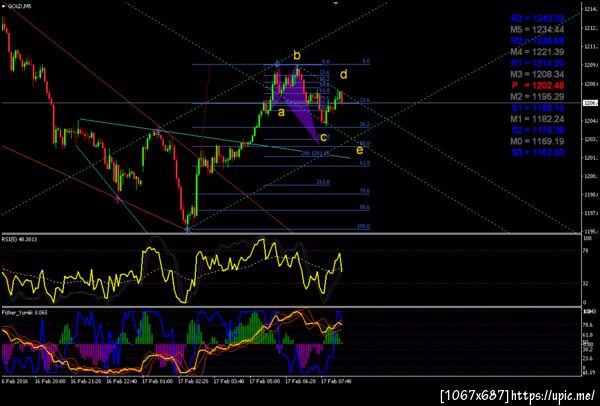Click the 16 Feb 22:40 time axis label
The height and width of the screenshot is (406, 600).
pyautogui.click(x=120, y=382)
